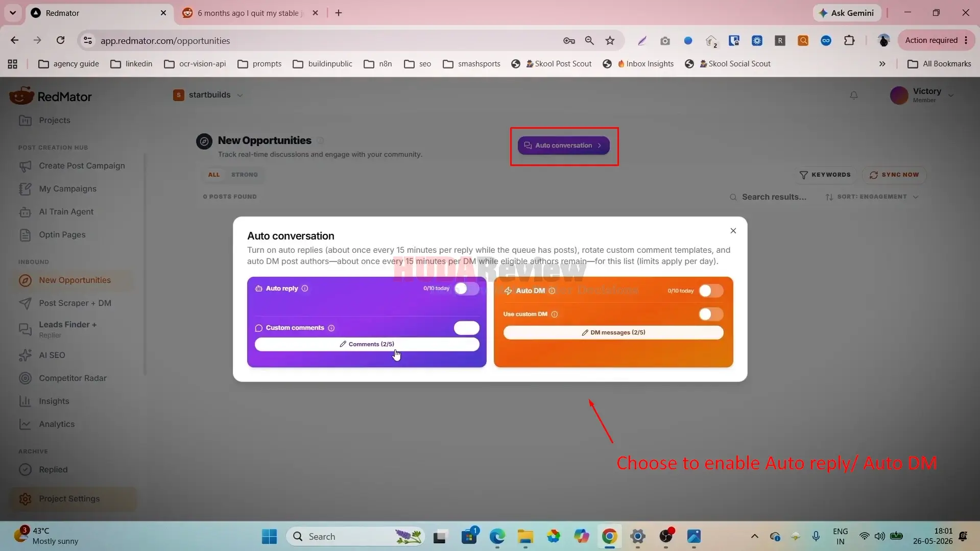Open Create Post Campaign in sidebar
Screen dimensions: 980x551
(82, 166)
